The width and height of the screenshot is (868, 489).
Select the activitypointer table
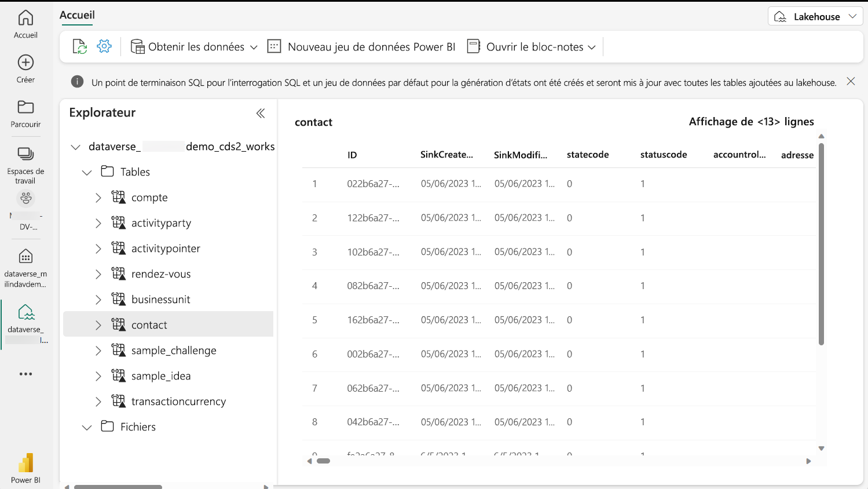[166, 249]
